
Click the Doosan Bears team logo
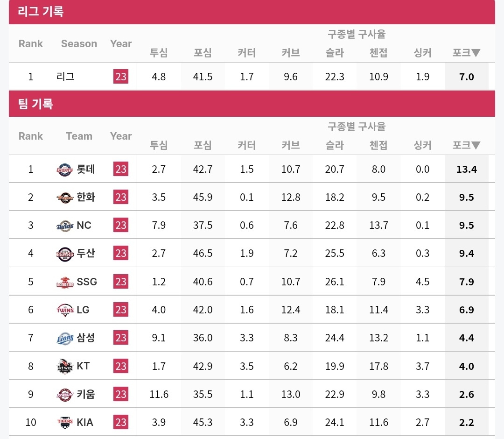pyautogui.click(x=65, y=254)
